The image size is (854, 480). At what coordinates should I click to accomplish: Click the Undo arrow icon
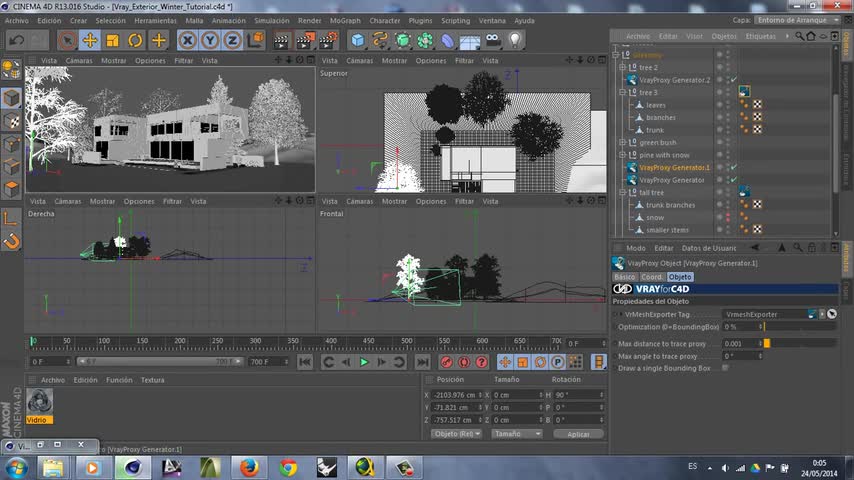(x=16, y=40)
